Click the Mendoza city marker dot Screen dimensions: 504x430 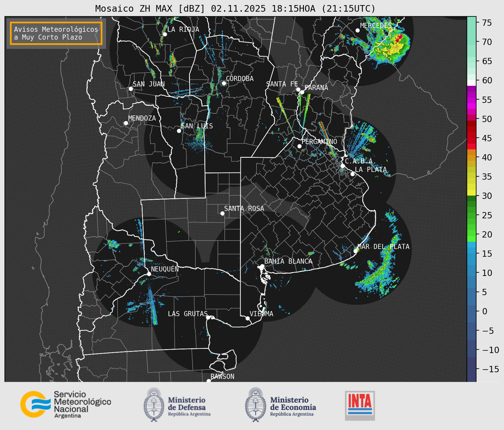click(126, 123)
